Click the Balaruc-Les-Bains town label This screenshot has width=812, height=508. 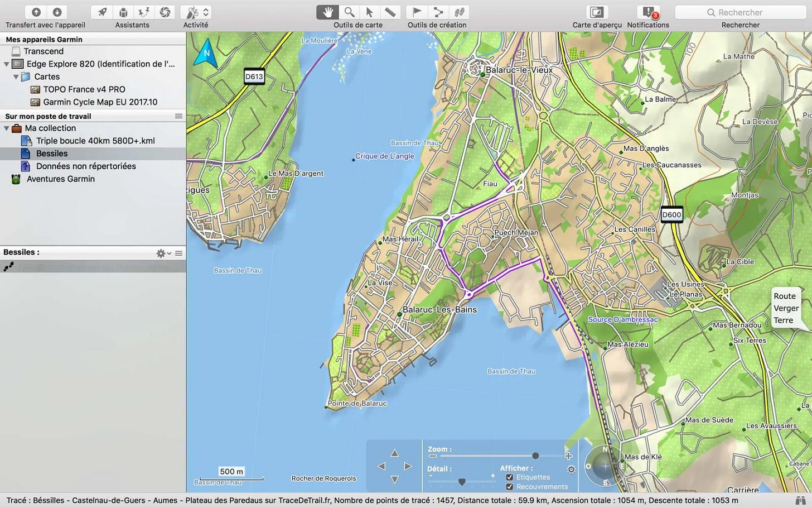(x=439, y=309)
